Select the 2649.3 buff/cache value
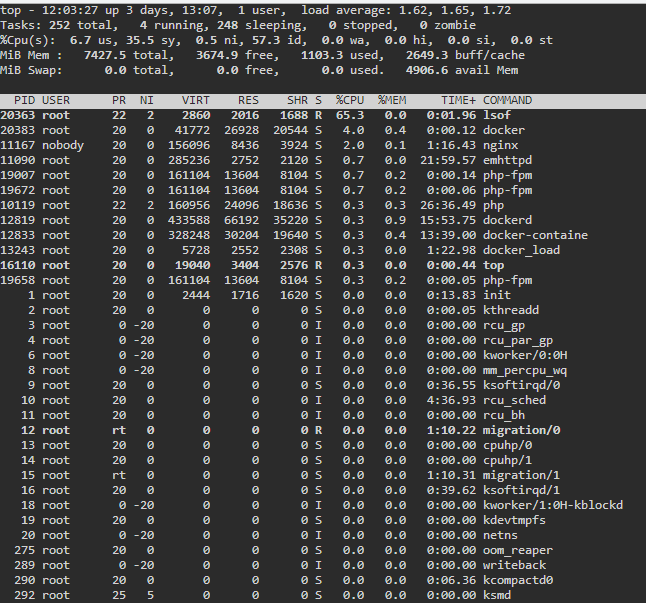This screenshot has width=646, height=603. [x=427, y=55]
